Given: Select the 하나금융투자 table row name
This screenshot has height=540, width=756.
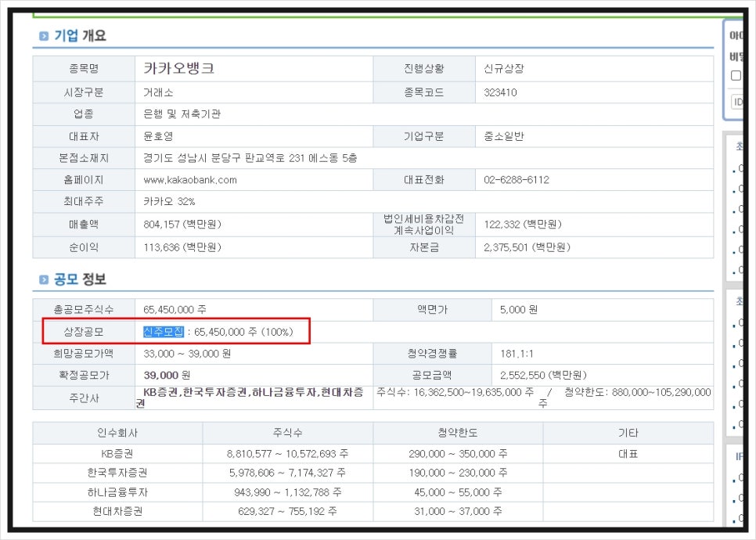Looking at the screenshot, I should [117, 492].
